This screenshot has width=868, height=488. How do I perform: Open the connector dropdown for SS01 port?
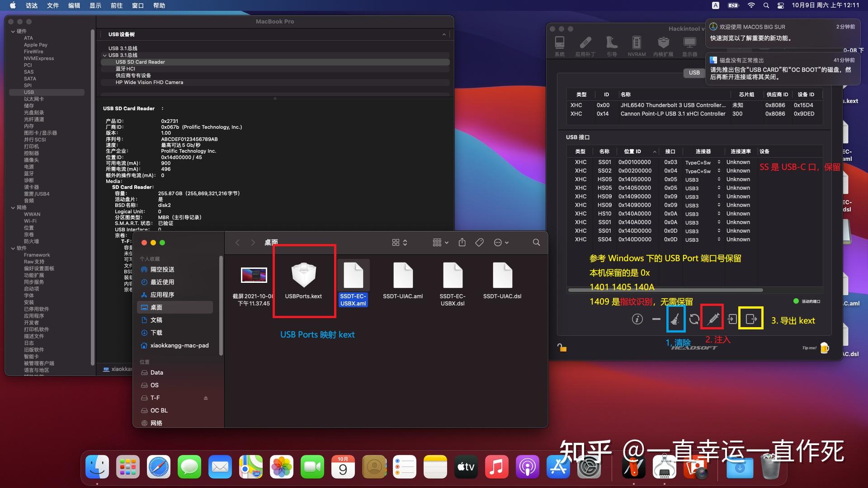pos(718,162)
